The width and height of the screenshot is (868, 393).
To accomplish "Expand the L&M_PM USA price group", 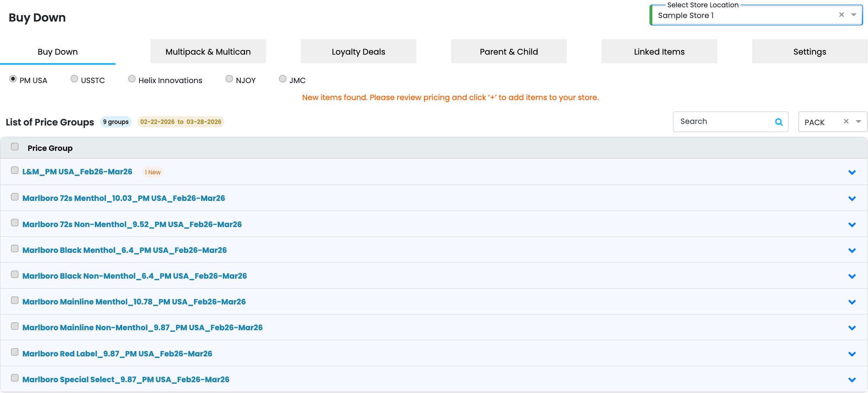I will tap(852, 172).
